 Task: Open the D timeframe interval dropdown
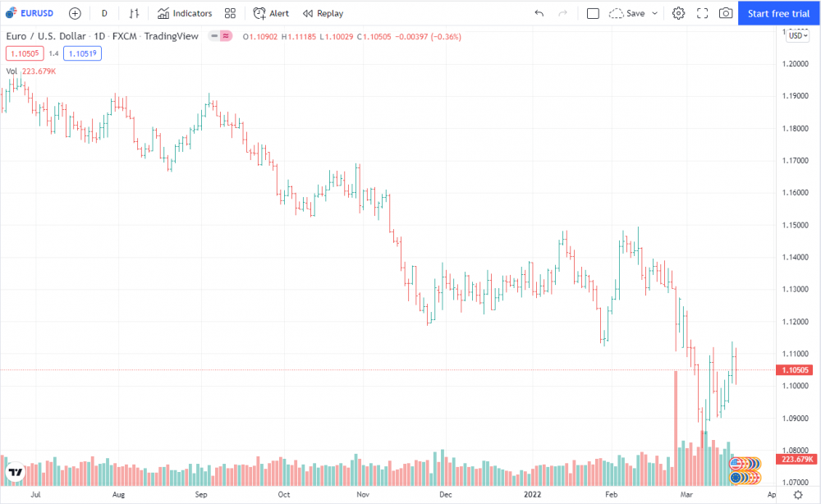[103, 13]
